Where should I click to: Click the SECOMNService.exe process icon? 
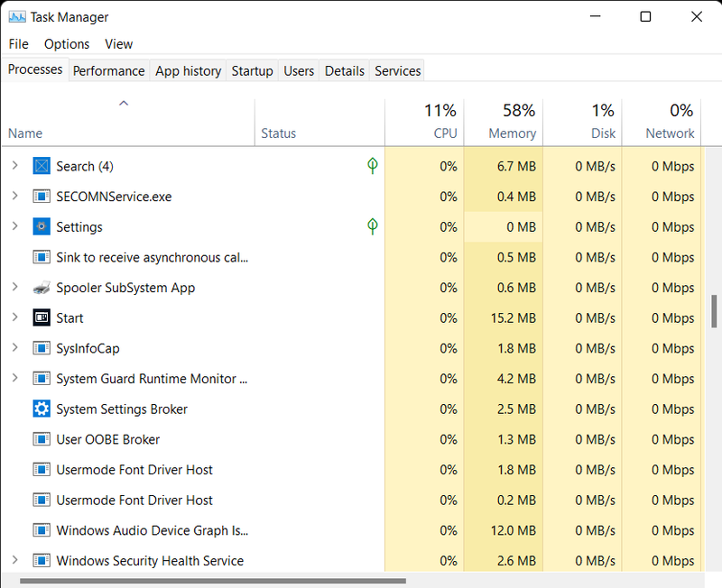pyautogui.click(x=42, y=197)
